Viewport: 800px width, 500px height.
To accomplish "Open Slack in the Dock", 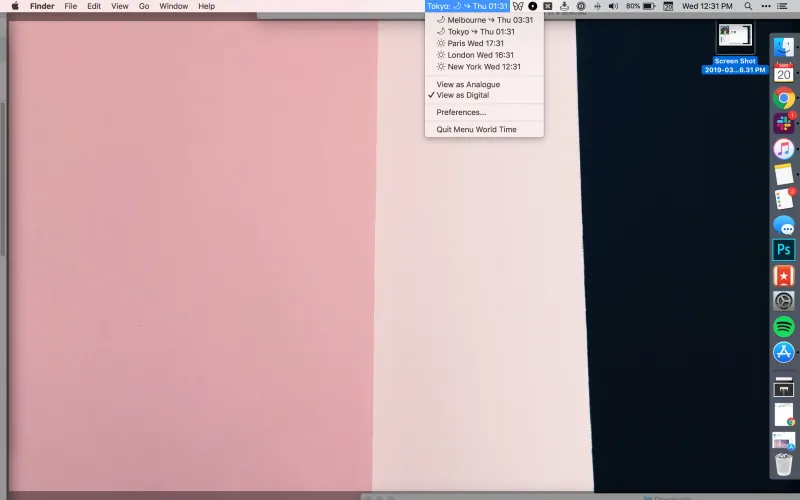I will (x=784, y=123).
